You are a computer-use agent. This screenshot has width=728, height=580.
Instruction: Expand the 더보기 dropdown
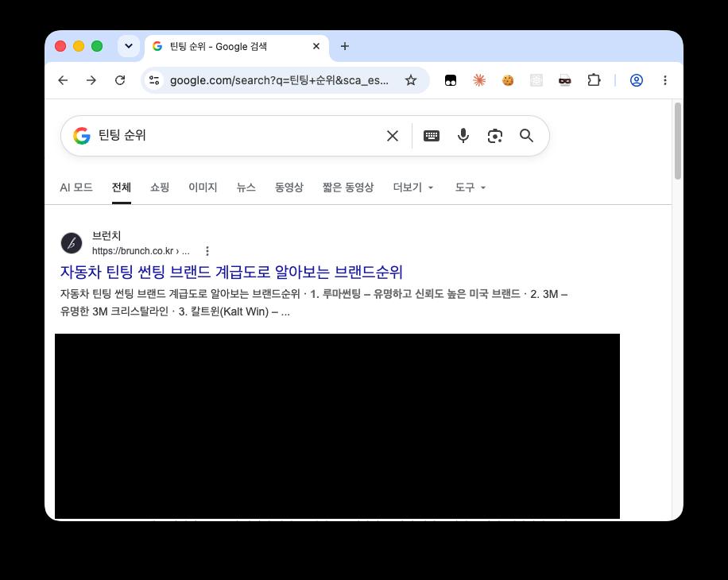(x=413, y=188)
